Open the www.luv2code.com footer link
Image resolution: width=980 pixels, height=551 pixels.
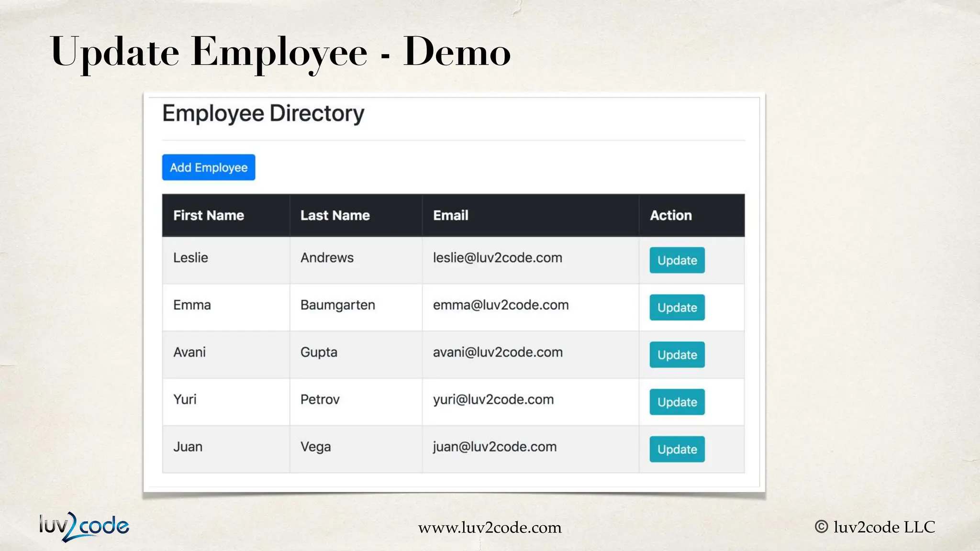(490, 528)
